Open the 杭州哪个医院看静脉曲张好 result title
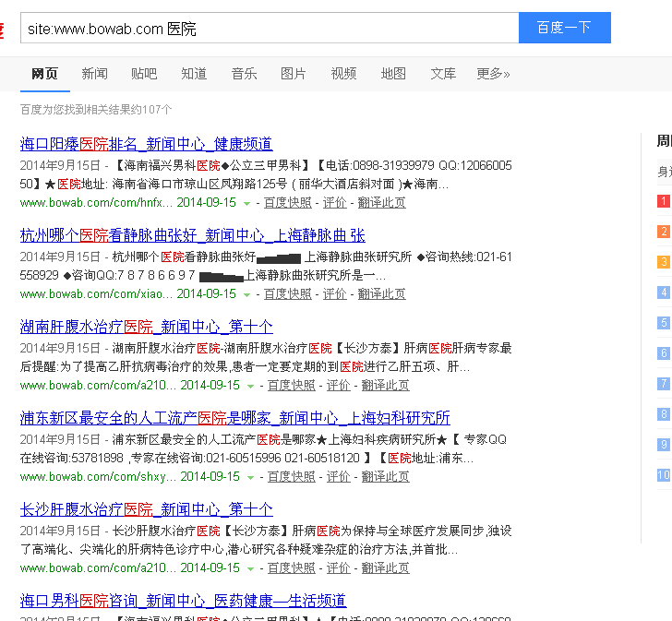 click(192, 235)
